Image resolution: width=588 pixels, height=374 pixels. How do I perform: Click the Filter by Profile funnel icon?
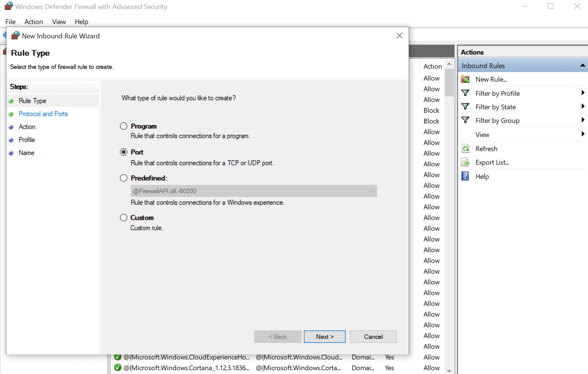466,93
